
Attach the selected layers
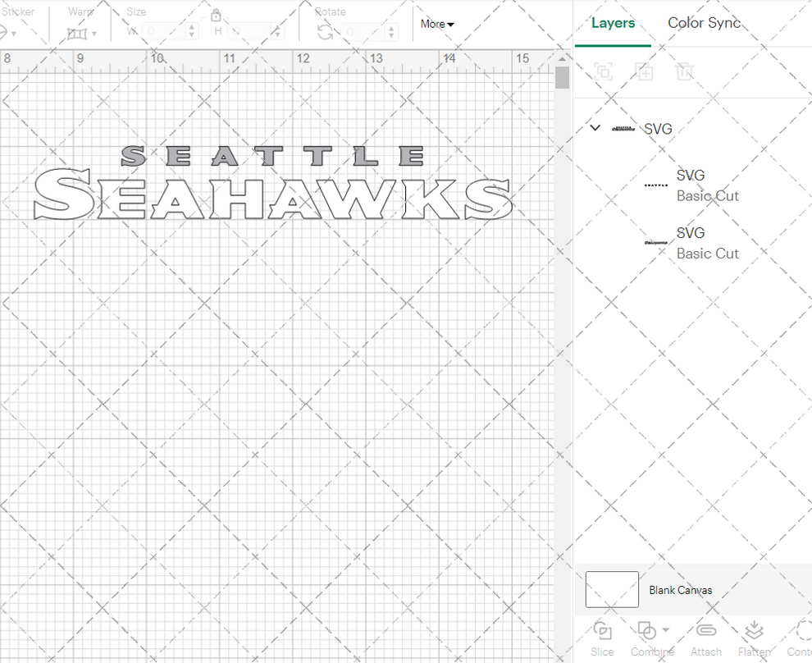tap(705, 632)
